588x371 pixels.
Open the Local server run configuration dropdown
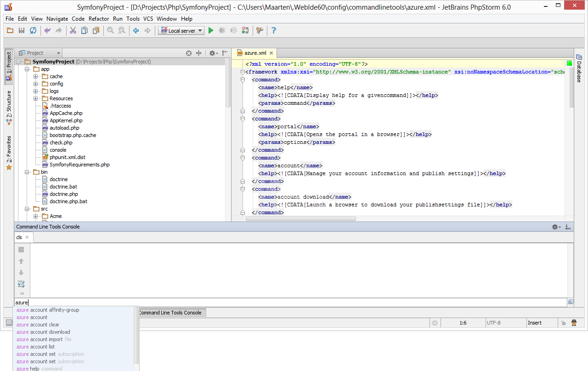[181, 30]
